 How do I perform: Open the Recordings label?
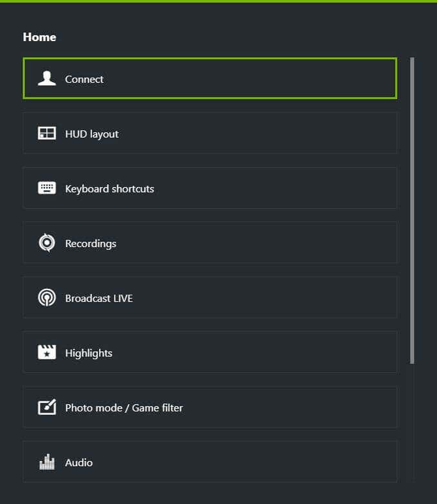[91, 243]
